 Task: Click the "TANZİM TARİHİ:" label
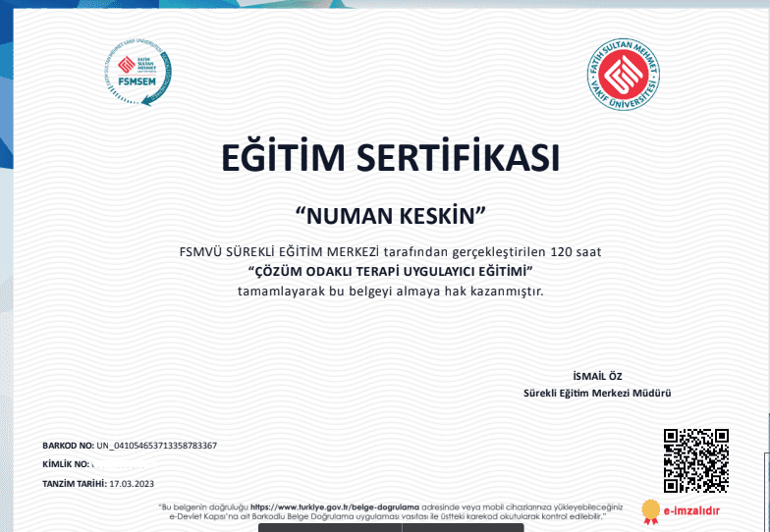pyautogui.click(x=75, y=484)
